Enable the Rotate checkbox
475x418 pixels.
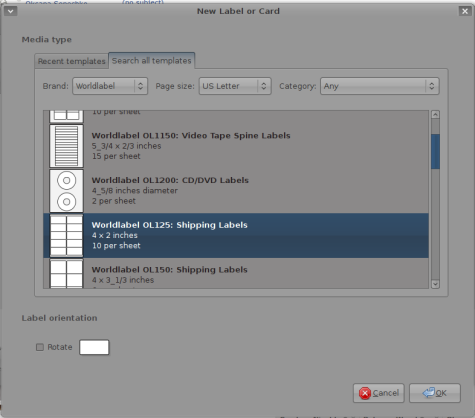40,347
